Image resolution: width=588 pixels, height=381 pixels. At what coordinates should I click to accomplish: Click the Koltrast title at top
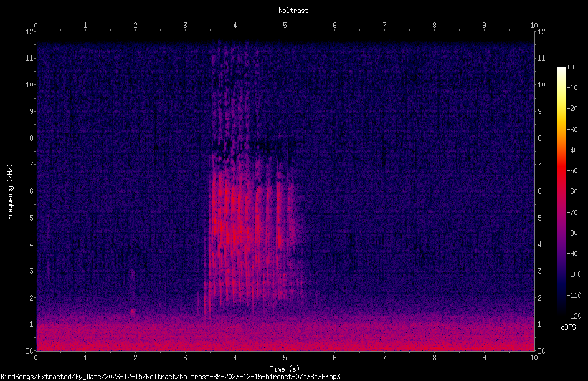click(293, 11)
